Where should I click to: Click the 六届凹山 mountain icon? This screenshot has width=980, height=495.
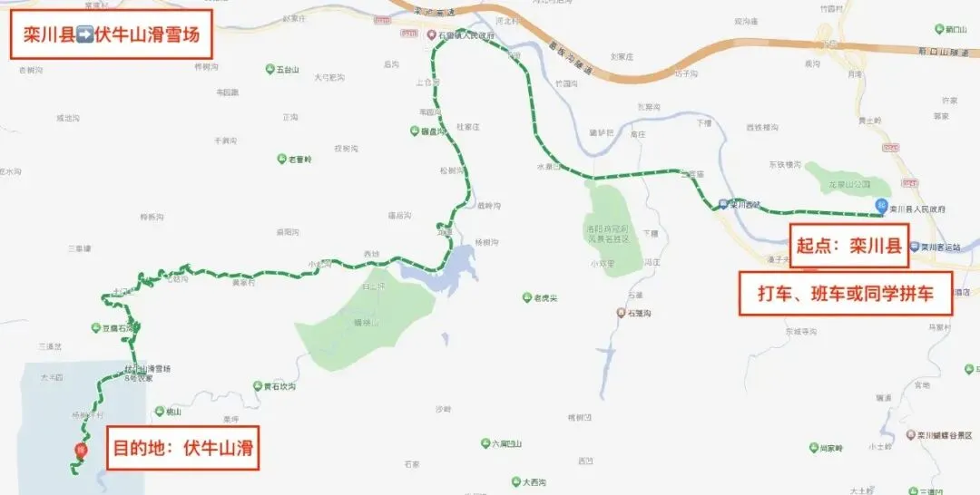[485, 443]
